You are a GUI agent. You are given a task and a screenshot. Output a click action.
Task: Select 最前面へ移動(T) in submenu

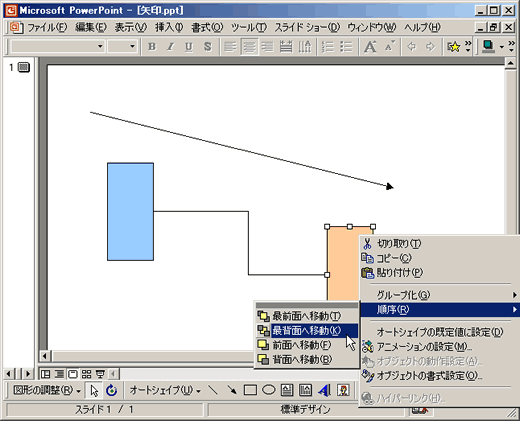pos(307,316)
